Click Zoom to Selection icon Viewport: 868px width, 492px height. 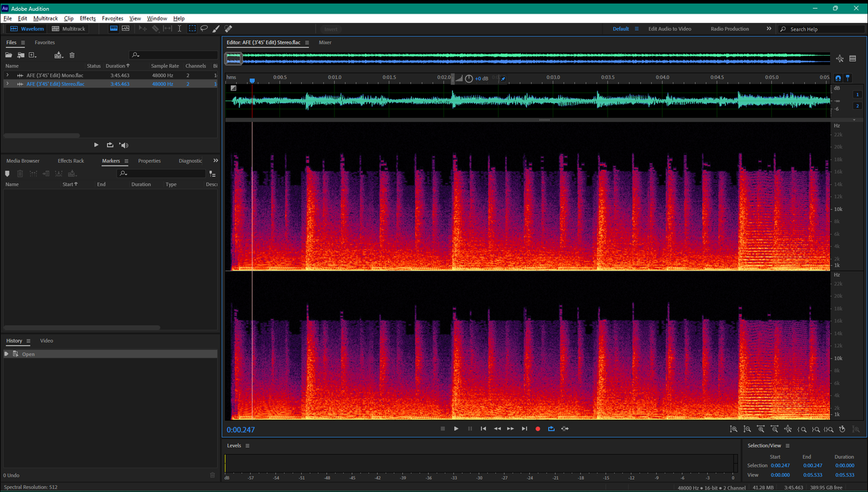pyautogui.click(x=829, y=429)
